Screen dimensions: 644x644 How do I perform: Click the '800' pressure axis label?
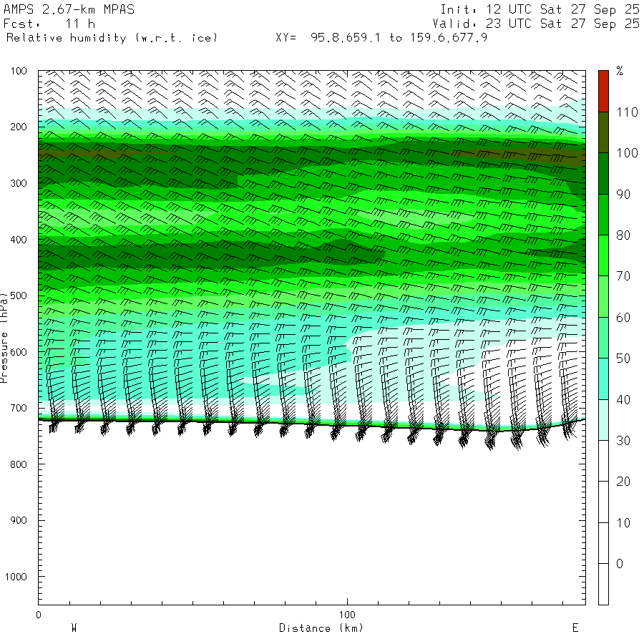point(19,464)
